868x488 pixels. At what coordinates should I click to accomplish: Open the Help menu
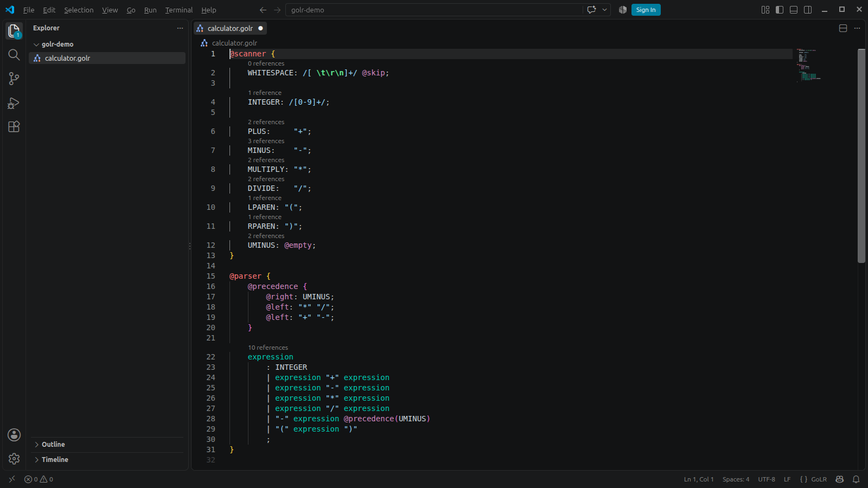(x=209, y=10)
